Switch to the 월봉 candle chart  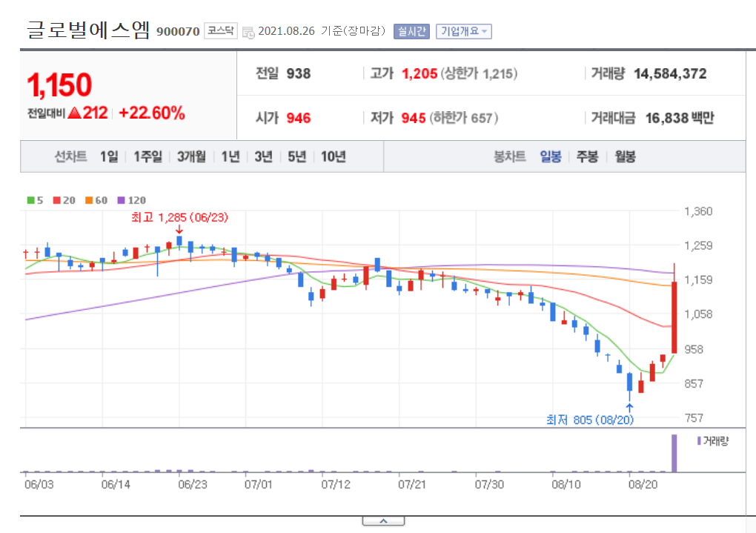point(625,156)
